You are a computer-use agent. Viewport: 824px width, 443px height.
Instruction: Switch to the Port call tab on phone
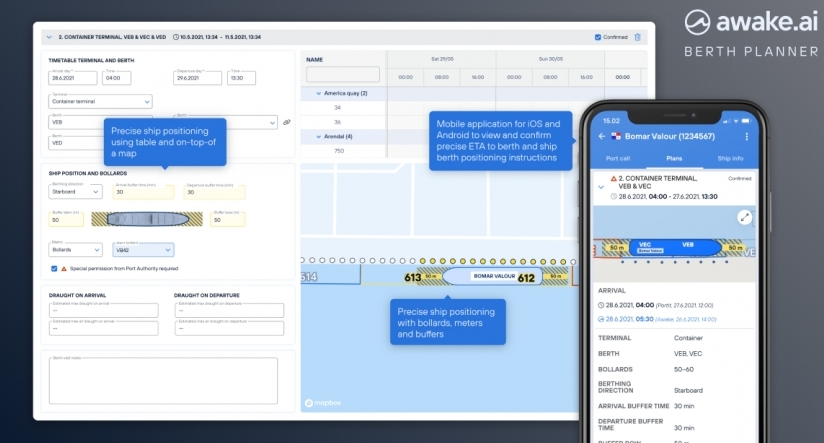[x=617, y=159]
